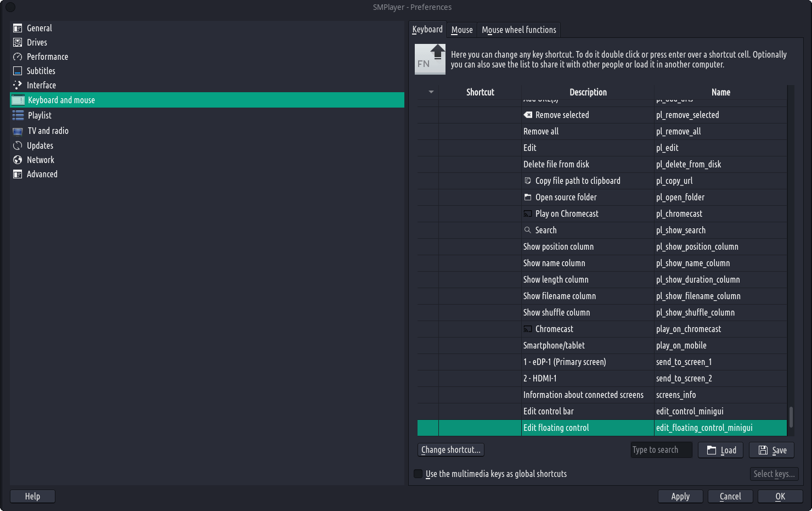Viewport: 812px width, 511px height.
Task: Click the OK button
Action: pos(780,496)
